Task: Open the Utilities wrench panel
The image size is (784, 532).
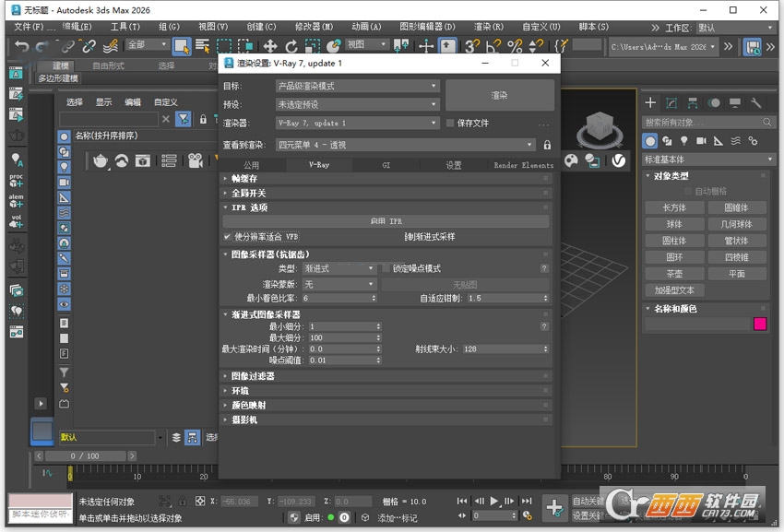Action: pyautogui.click(x=756, y=103)
